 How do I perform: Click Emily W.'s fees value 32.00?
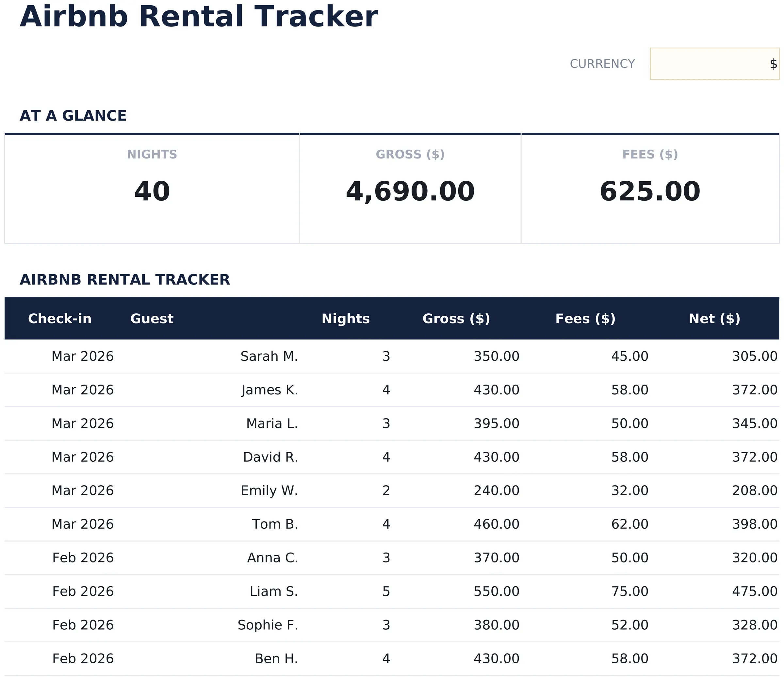629,491
